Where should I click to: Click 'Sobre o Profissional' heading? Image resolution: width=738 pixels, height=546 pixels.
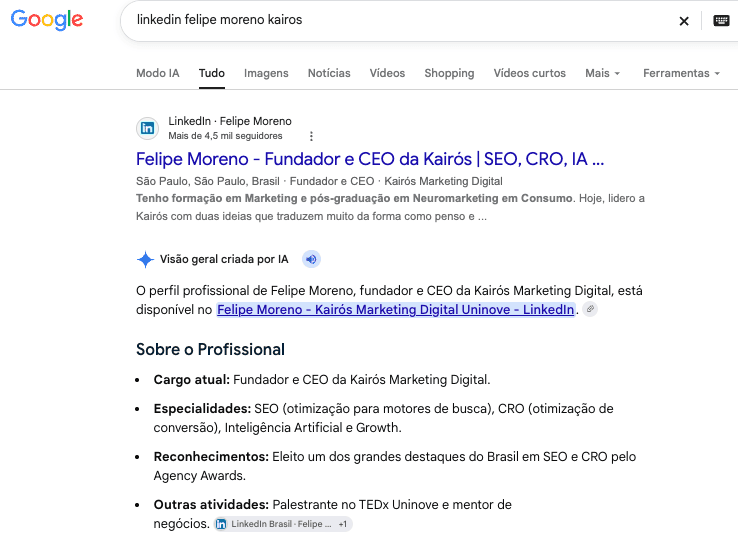(210, 349)
